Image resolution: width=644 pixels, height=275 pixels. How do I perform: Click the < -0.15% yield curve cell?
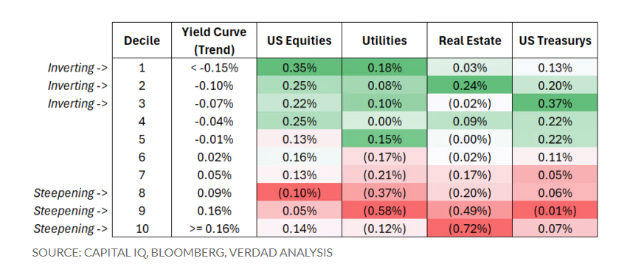click(214, 67)
